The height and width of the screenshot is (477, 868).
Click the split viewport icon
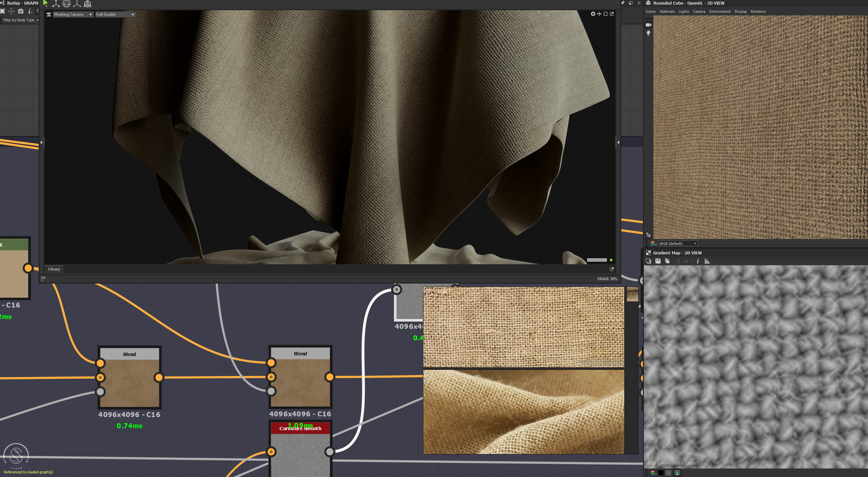tap(599, 14)
